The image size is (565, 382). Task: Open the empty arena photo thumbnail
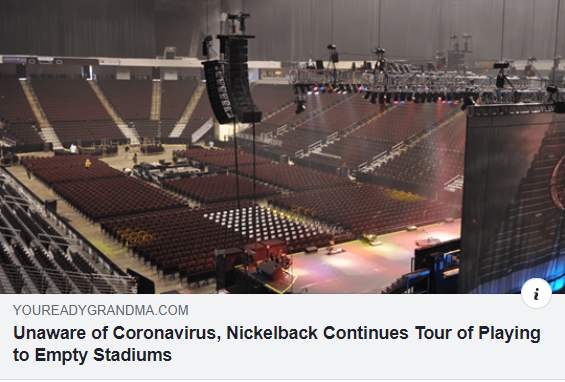pyautogui.click(x=282, y=147)
